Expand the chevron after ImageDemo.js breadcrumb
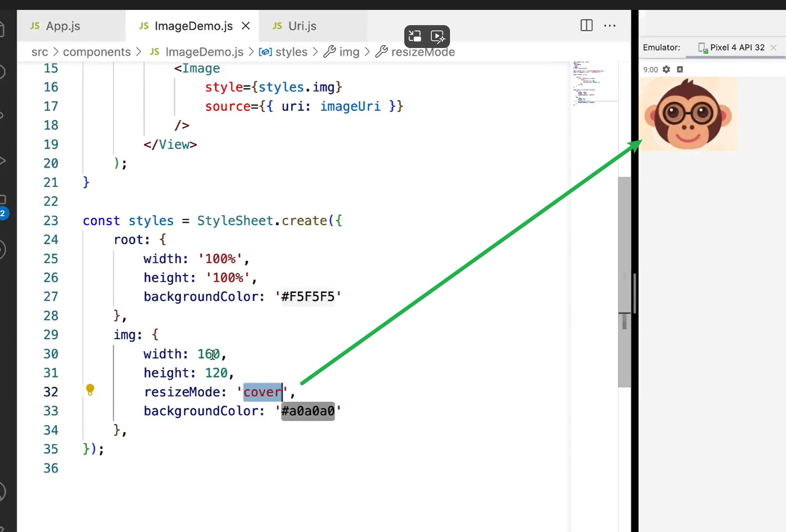786x532 pixels. click(x=251, y=52)
